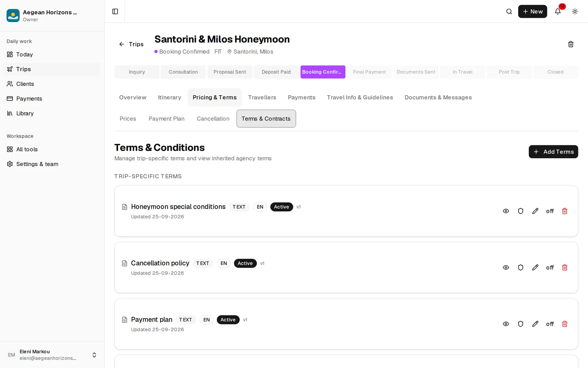
Task: Click the New button
Action: 533,11
